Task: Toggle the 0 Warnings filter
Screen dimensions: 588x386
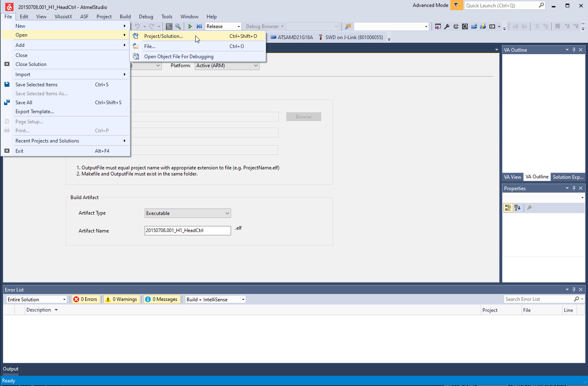Action: 121,299
